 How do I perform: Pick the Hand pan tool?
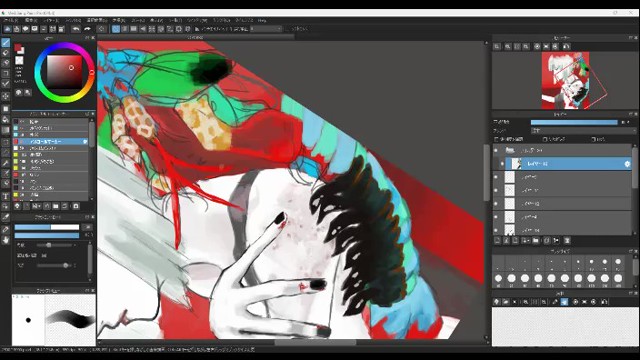tap(6, 240)
